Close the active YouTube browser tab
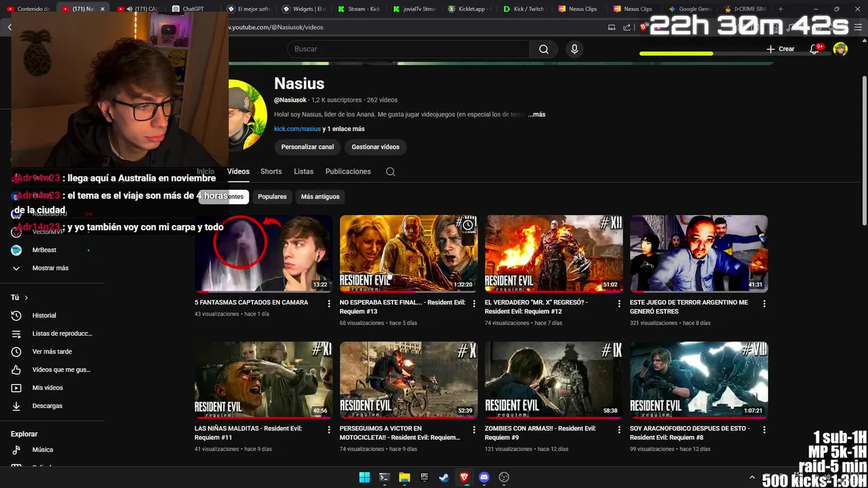The width and height of the screenshot is (868, 488). point(102,9)
